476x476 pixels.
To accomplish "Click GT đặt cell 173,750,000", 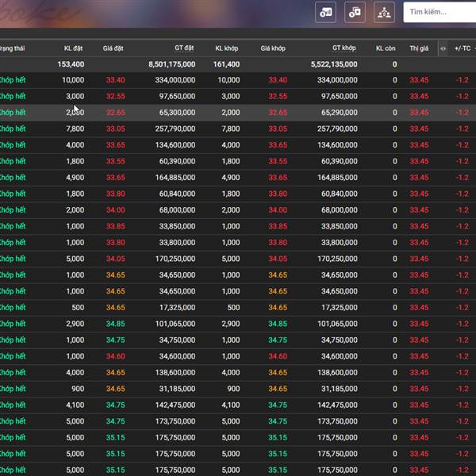I will tap(175, 421).
